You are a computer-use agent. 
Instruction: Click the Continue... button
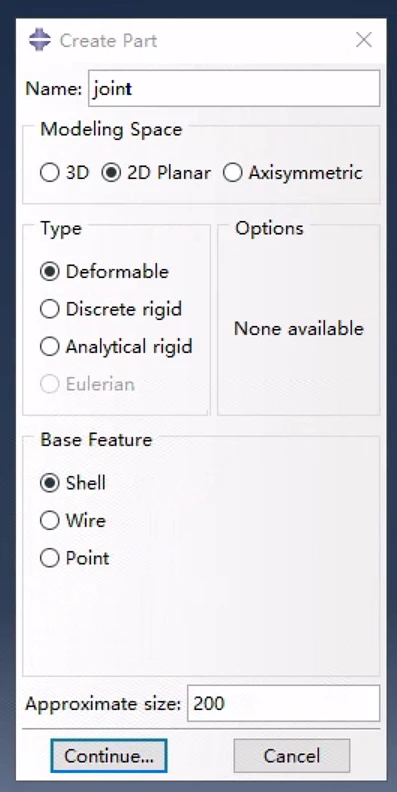[109, 756]
